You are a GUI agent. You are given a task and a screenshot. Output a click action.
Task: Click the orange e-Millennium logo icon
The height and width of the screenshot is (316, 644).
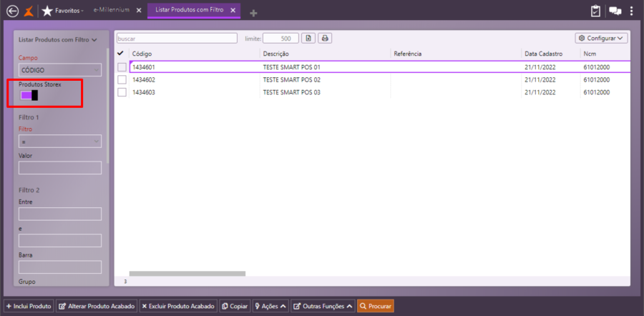(28, 11)
